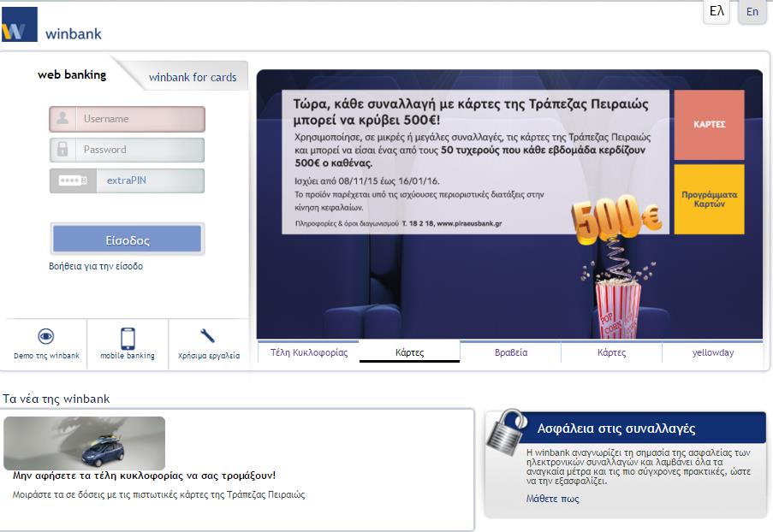This screenshot has width=773, height=532.
Task: Switch language to En
Action: point(752,12)
